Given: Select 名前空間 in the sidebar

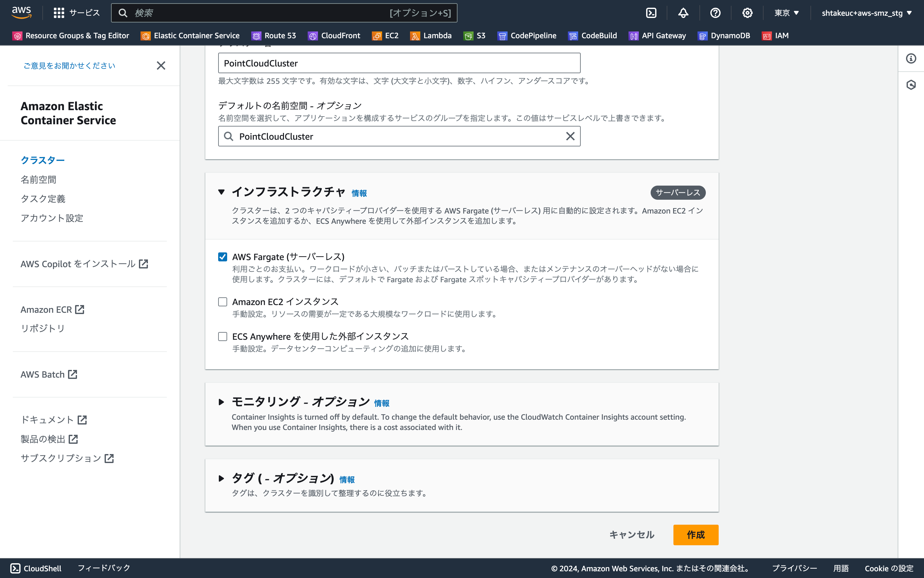Looking at the screenshot, I should click(x=38, y=179).
